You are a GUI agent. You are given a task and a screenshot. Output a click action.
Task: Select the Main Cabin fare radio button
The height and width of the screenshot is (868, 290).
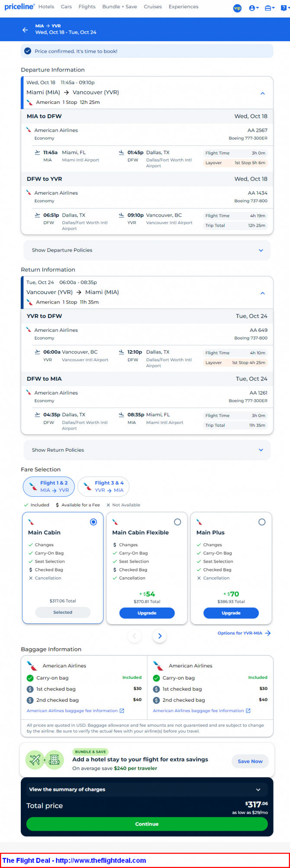pos(93,522)
